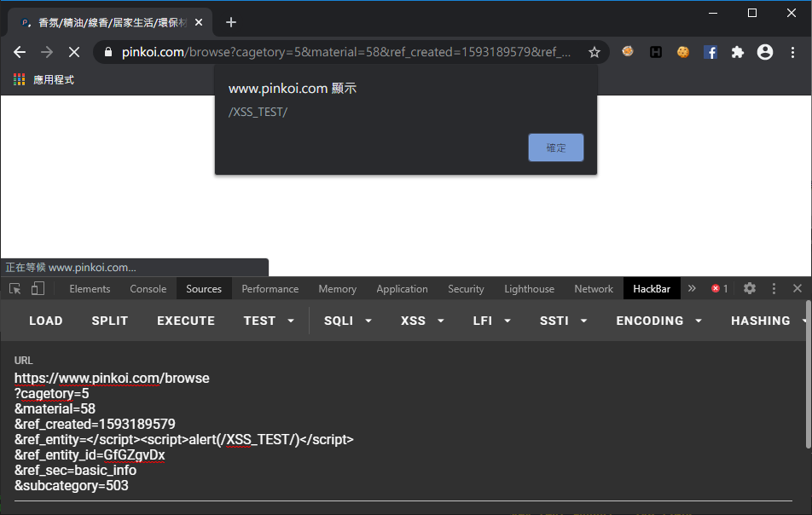This screenshot has width=812, height=515.
Task: Open the extensions puzzle menu
Action: point(738,52)
